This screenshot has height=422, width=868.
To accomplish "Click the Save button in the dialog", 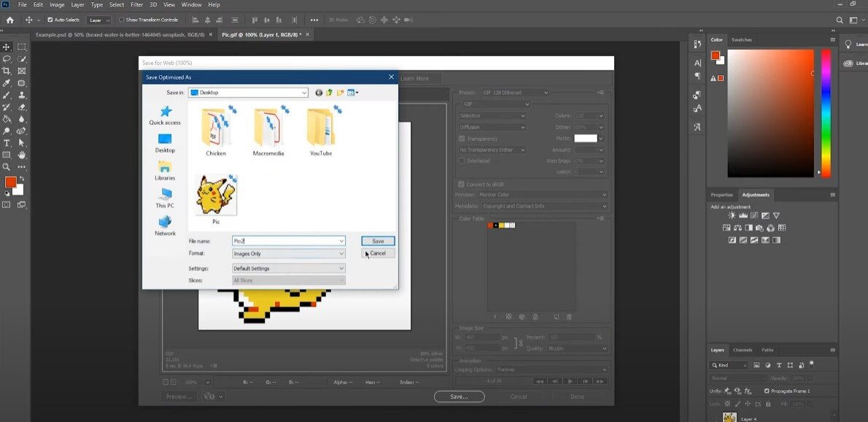I will 378,241.
